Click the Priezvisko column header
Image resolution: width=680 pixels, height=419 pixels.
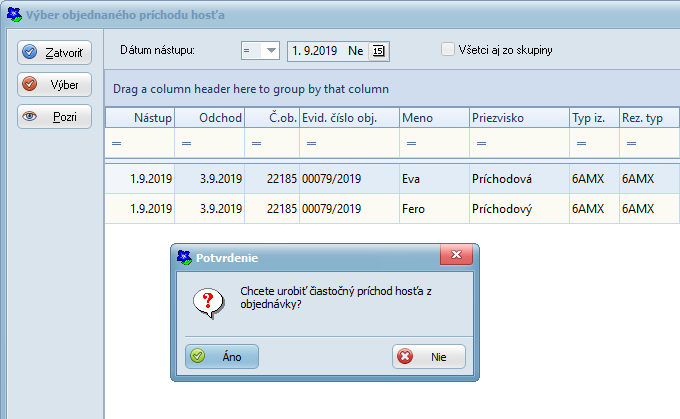[x=516, y=118]
